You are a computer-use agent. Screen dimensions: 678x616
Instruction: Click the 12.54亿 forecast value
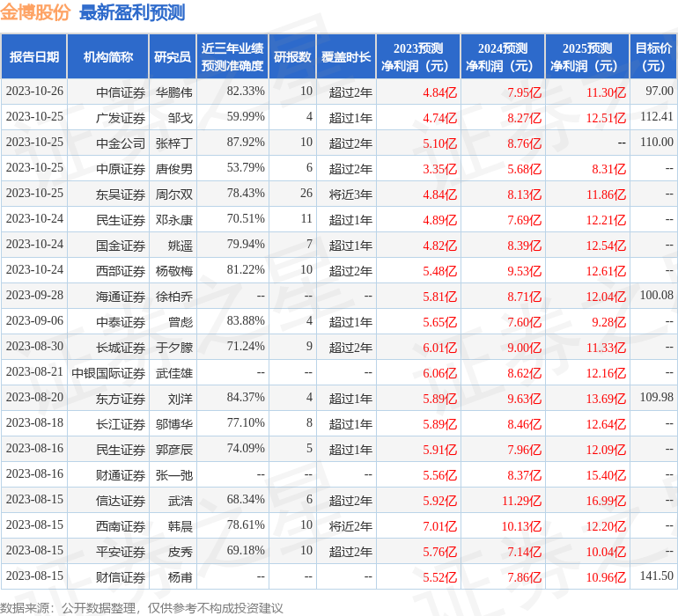pyautogui.click(x=606, y=246)
